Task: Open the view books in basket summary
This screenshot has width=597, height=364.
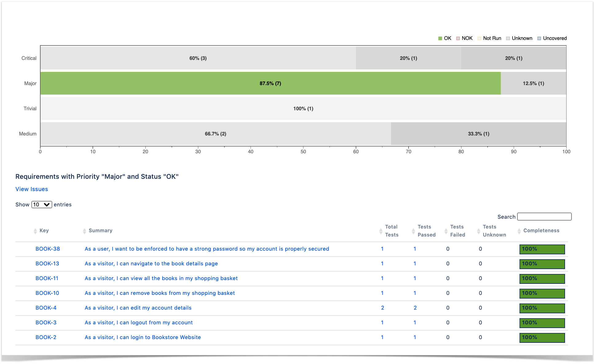Action: 161,278
